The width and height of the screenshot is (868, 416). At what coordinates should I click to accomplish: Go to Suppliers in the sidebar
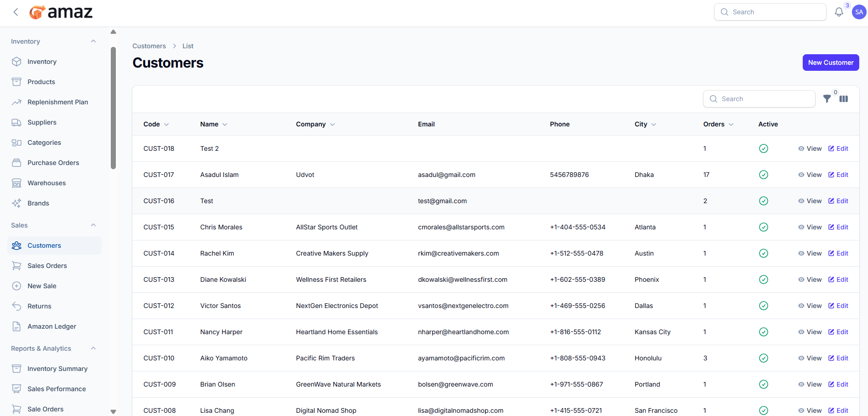(x=54, y=122)
